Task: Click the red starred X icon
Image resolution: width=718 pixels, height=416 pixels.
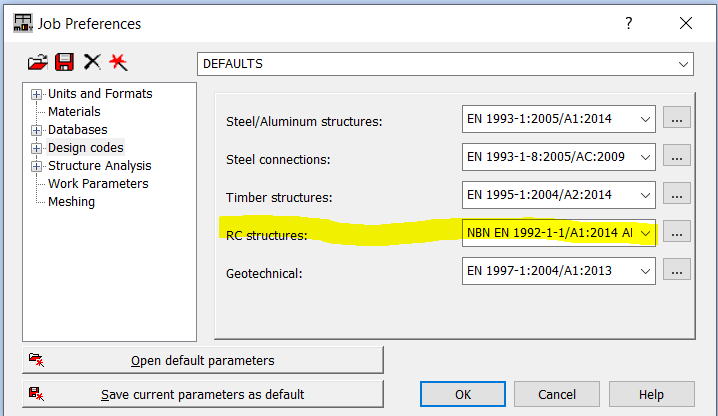Action: click(x=119, y=63)
